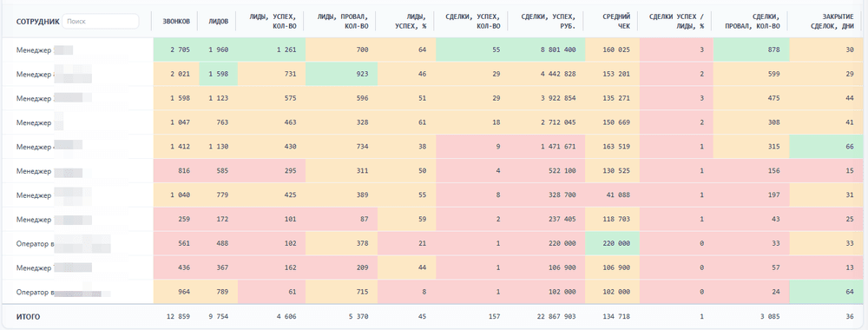Click the revenue cell 237 405
Image resolution: width=868 pixels, height=330 pixels.
click(547, 220)
